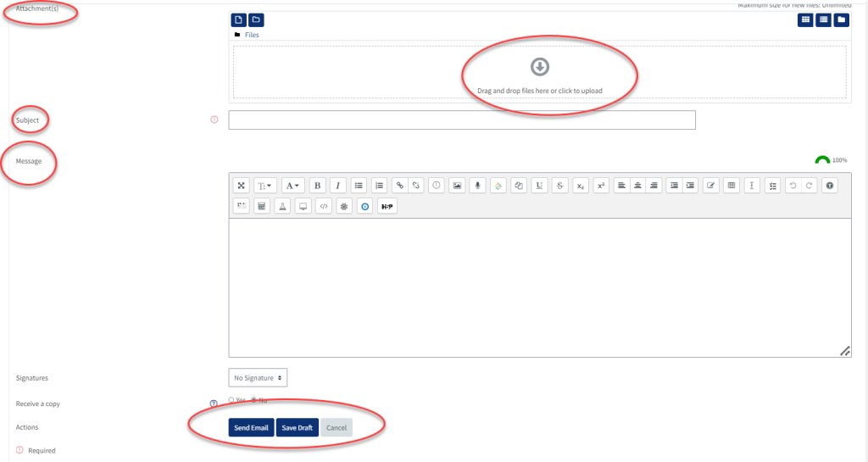Toggle HTML source code view
The height and width of the screenshot is (462, 868).
[x=324, y=206]
